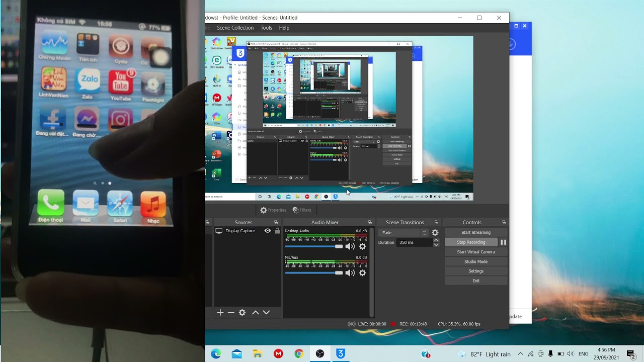Open the red M app in taskbar
Screen dimensions: 644x362
pos(278,354)
